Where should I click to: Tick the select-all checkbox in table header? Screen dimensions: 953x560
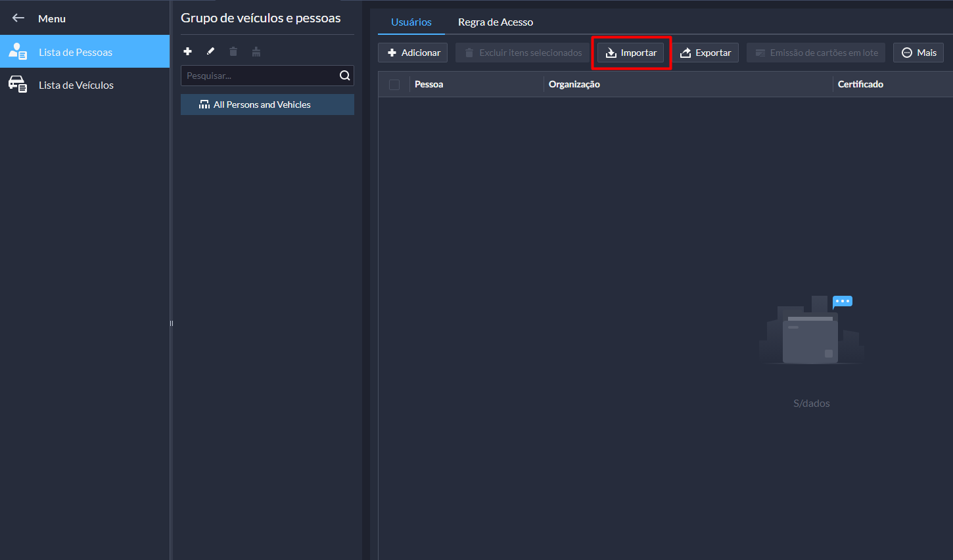click(394, 84)
